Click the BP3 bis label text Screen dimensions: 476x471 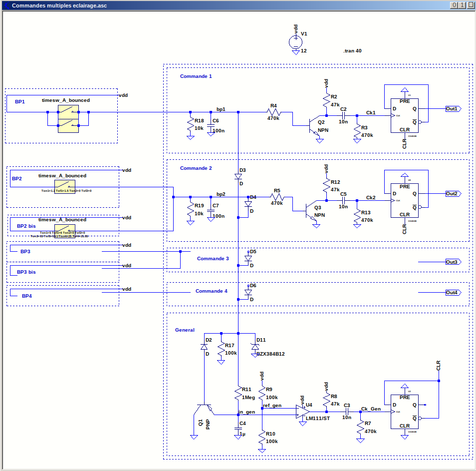(26, 272)
